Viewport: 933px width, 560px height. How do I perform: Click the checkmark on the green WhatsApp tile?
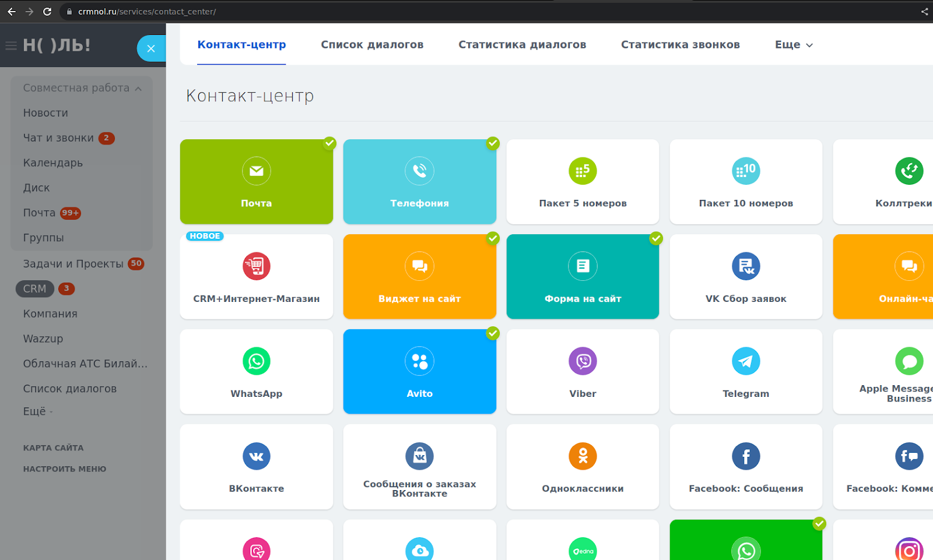(x=820, y=523)
